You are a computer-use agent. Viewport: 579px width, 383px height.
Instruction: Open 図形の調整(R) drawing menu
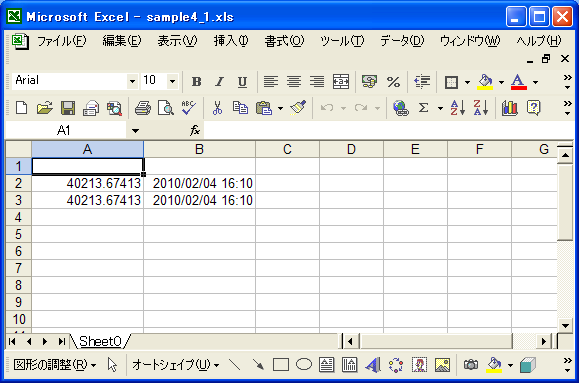click(55, 365)
